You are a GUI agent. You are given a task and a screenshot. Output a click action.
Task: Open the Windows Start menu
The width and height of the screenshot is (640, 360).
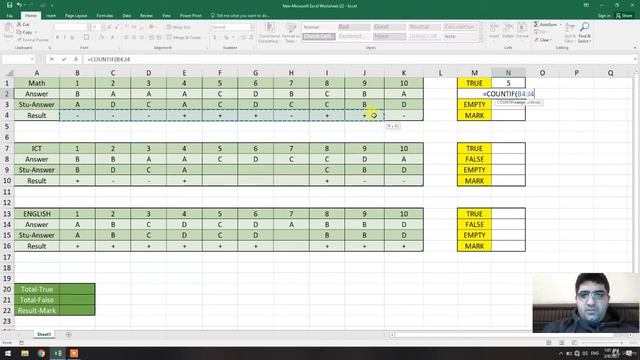pos(8,353)
